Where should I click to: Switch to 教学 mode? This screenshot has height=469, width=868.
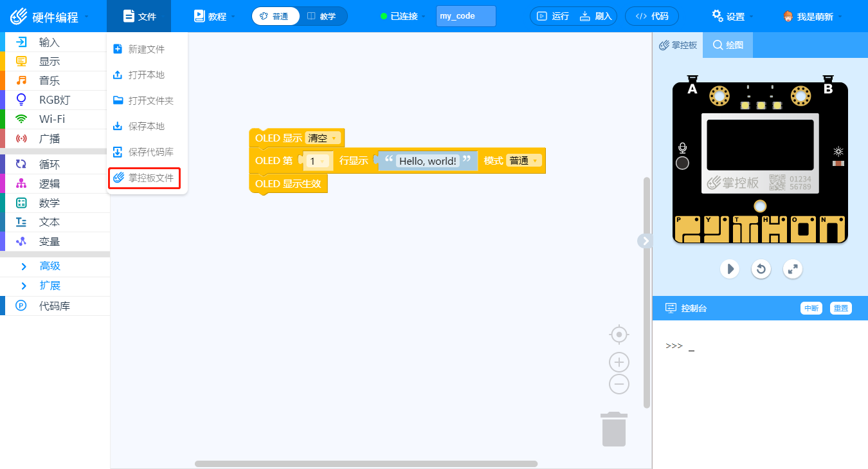pos(323,16)
